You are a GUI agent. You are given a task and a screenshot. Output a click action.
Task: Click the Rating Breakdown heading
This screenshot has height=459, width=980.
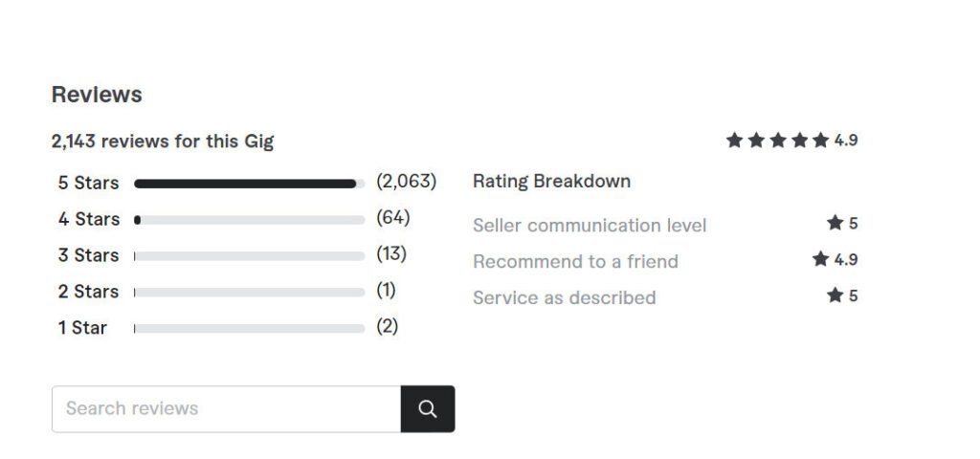pyautogui.click(x=551, y=182)
